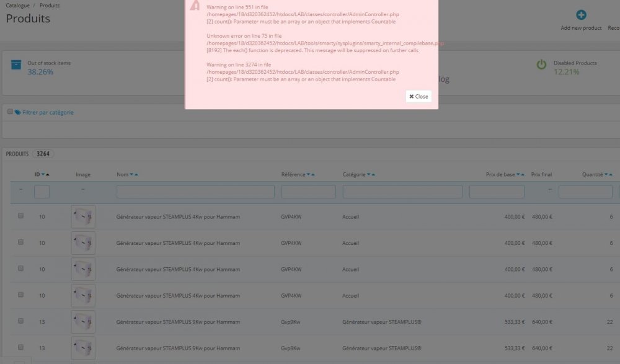The image size is (620, 364).
Task: Click the Quantité filter input
Action: pyautogui.click(x=586, y=192)
